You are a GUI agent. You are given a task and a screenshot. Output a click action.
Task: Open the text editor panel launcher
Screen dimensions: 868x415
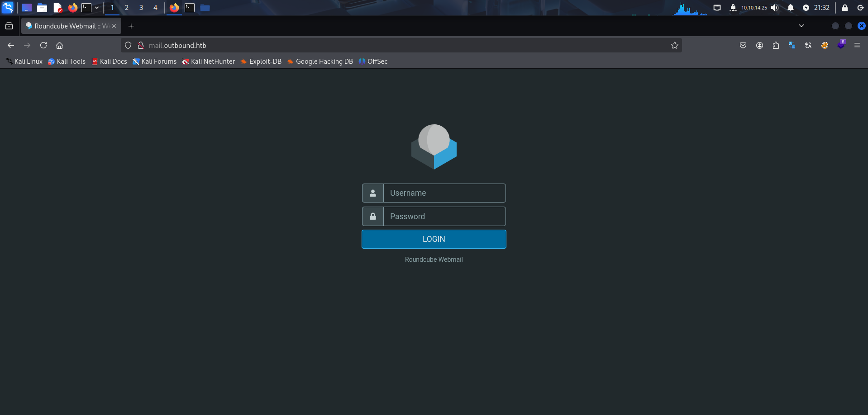click(57, 8)
